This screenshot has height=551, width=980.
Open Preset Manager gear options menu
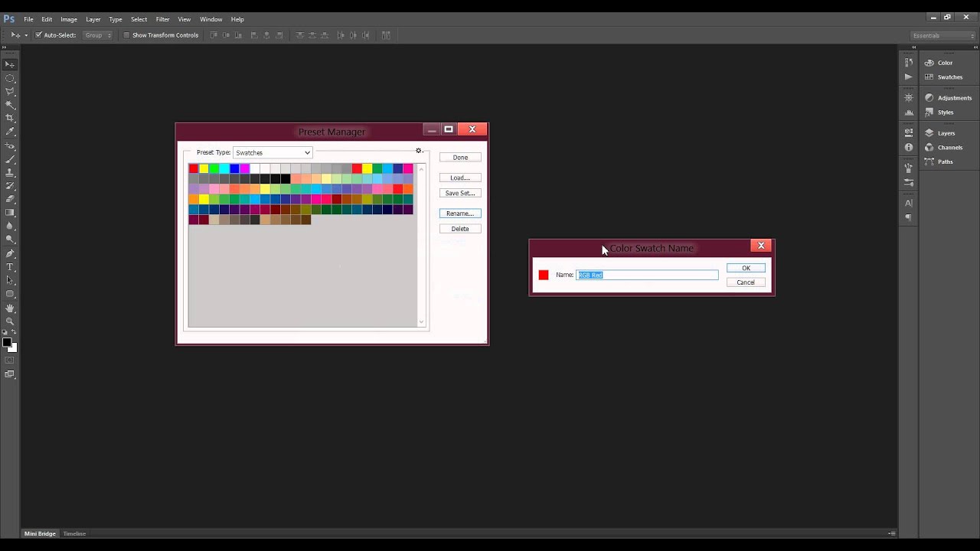click(419, 152)
